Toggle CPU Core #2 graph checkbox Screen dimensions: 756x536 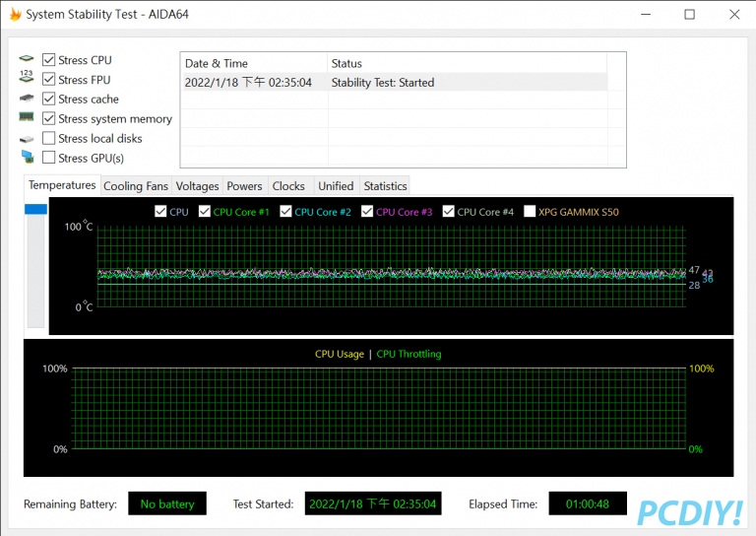(x=285, y=211)
